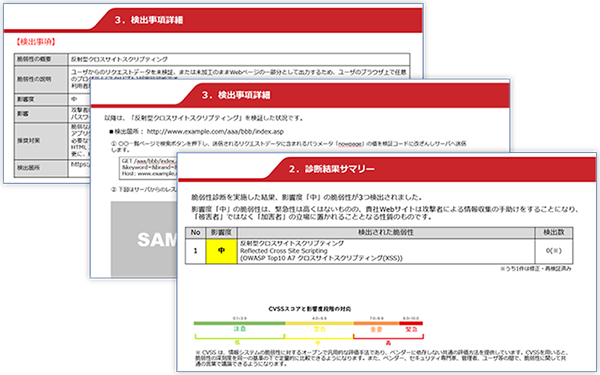Screen dimensions: 600x375
Task: Click the red 緊急 label on CVSS scale
Action: click(411, 329)
